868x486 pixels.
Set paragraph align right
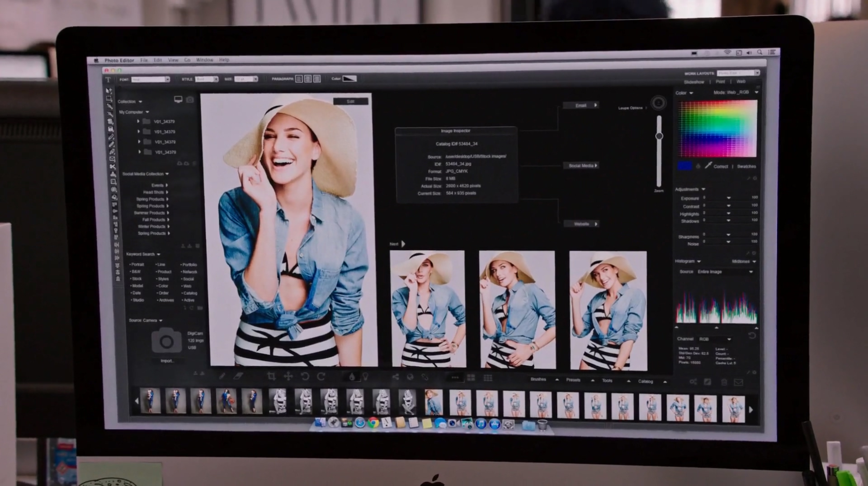point(317,79)
